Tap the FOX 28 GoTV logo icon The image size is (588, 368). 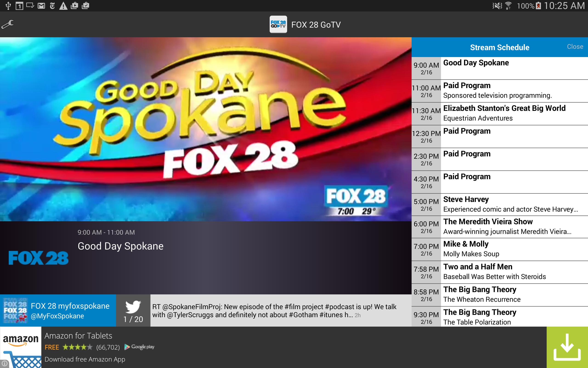pos(278,24)
